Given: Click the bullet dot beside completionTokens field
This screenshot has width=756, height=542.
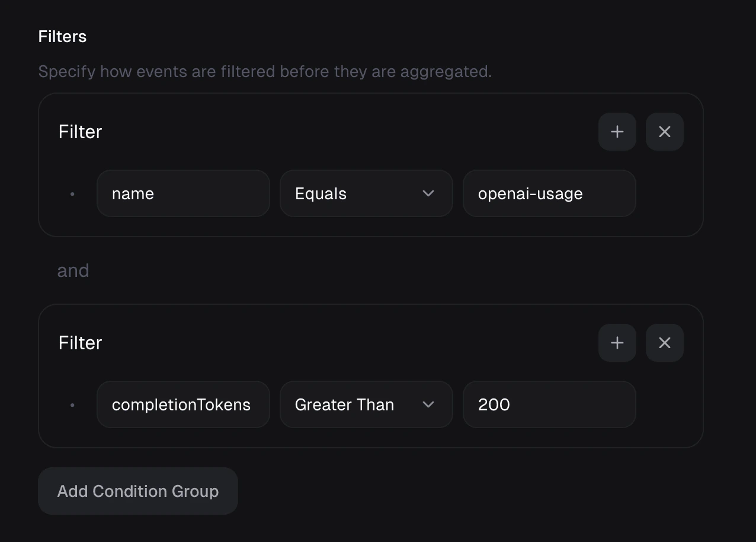Looking at the screenshot, I should click(x=72, y=405).
